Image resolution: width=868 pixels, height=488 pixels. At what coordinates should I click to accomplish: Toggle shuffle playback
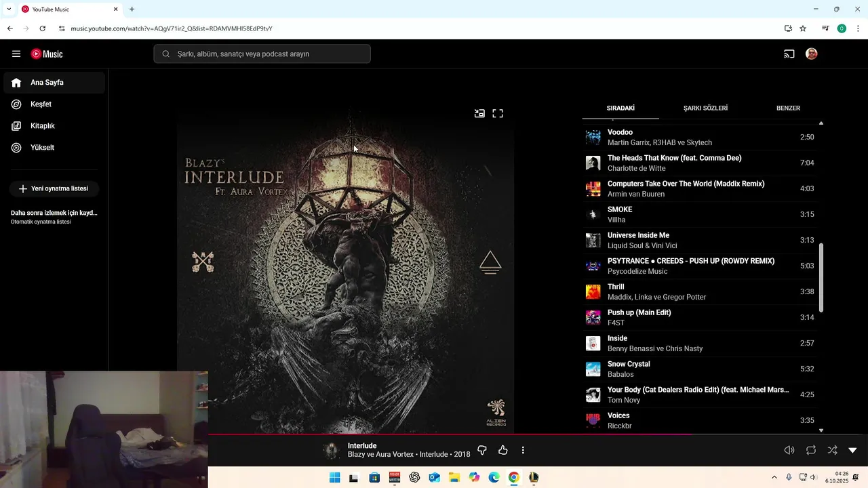832,450
